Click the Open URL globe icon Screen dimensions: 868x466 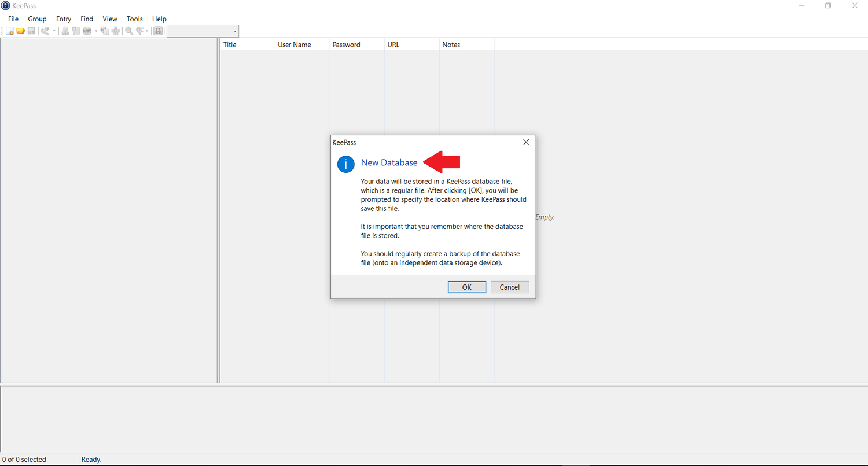click(87, 31)
